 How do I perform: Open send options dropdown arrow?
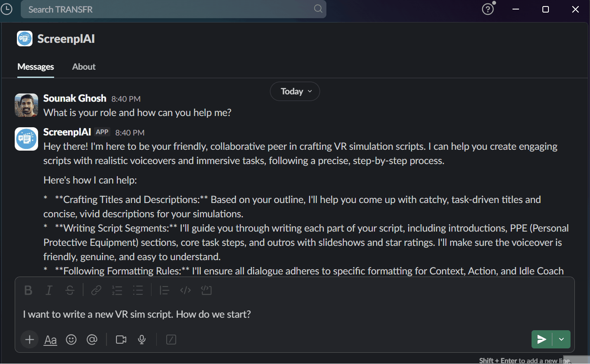561,339
